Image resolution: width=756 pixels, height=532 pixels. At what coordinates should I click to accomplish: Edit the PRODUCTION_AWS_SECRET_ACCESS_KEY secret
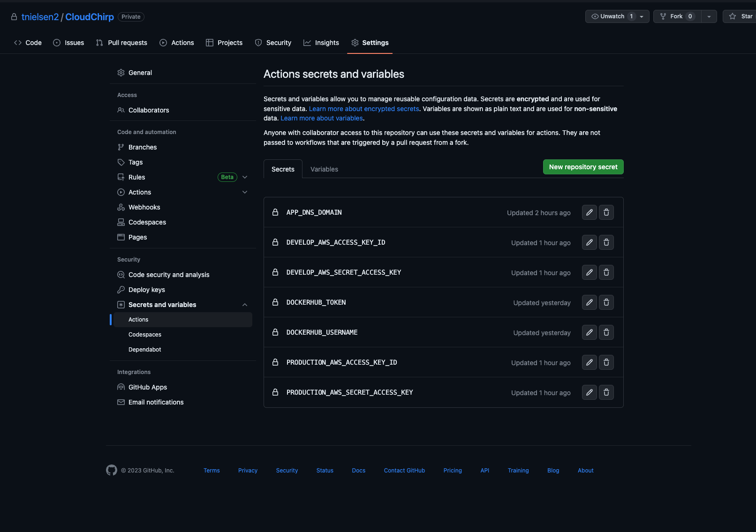coord(590,392)
